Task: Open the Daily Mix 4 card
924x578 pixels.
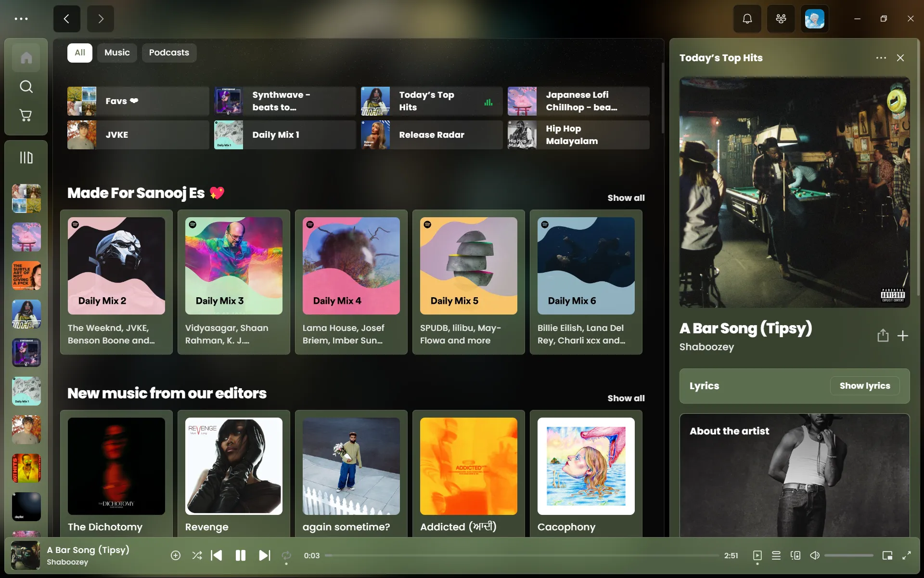Action: pos(351,282)
